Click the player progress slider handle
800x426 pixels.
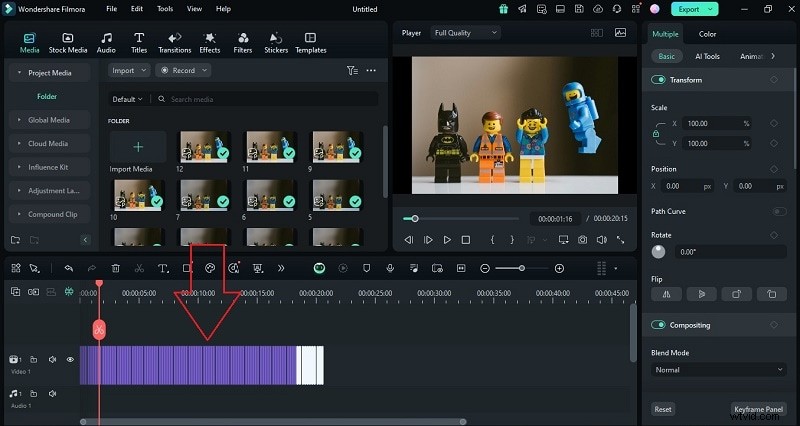(x=415, y=219)
